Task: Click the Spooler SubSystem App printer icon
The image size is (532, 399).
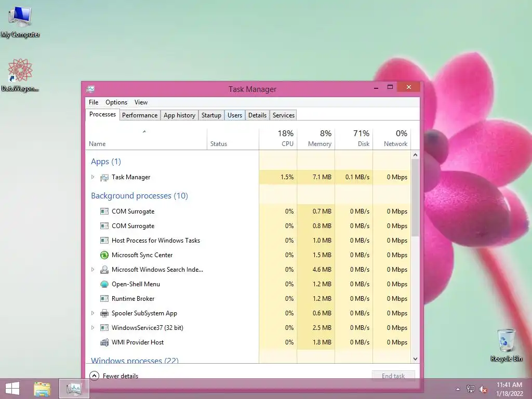Action: click(x=104, y=313)
